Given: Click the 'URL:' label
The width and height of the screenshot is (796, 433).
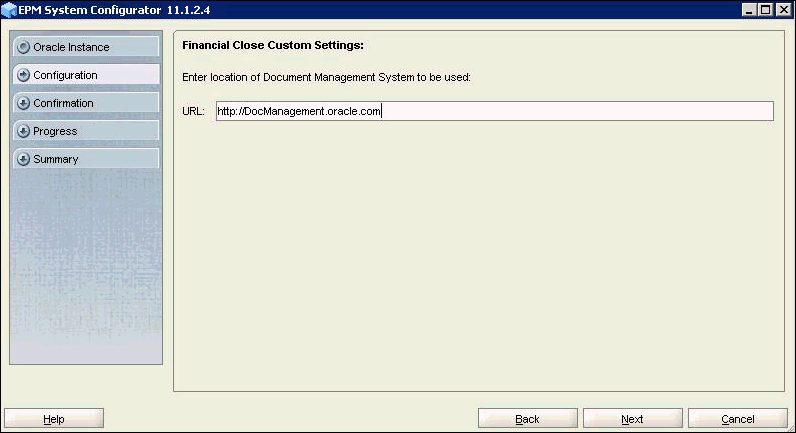Looking at the screenshot, I should [193, 111].
